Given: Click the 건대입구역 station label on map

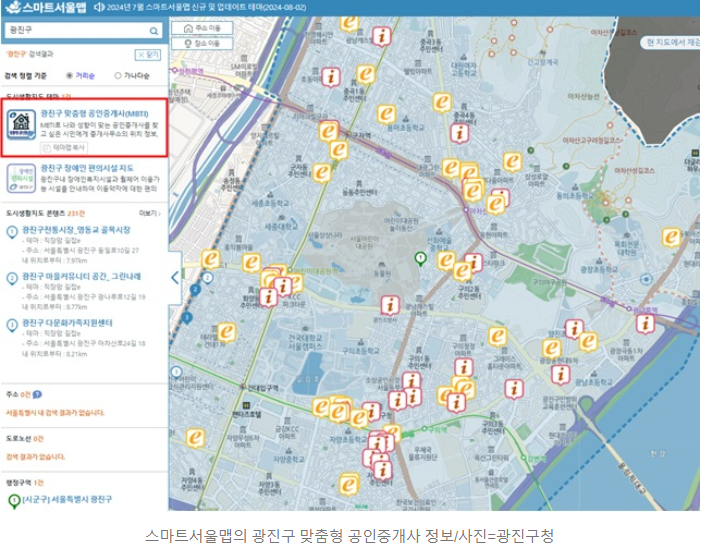Looking at the screenshot, I should (x=262, y=388).
